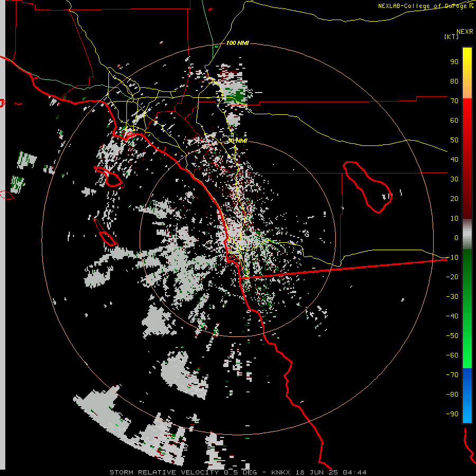
Task: Click the NEXR label above the scale
Action: pyautogui.click(x=465, y=32)
